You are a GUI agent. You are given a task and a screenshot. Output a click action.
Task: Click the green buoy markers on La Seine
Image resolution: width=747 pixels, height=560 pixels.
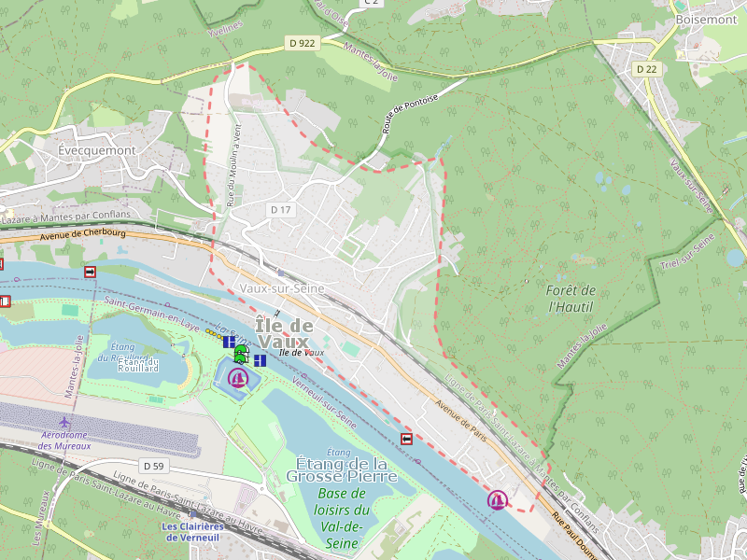[242, 355]
